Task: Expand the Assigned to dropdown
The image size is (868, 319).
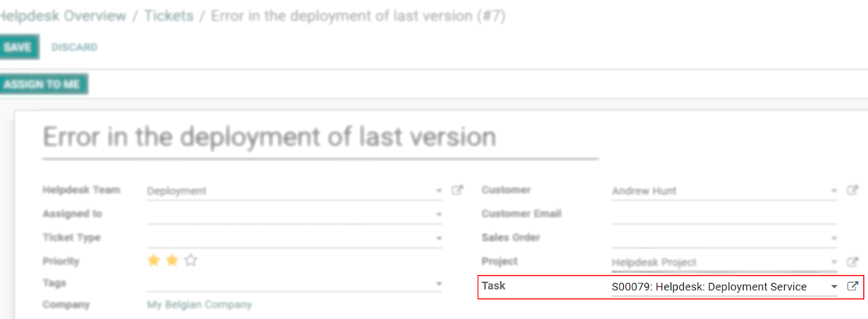Action: pyautogui.click(x=439, y=215)
